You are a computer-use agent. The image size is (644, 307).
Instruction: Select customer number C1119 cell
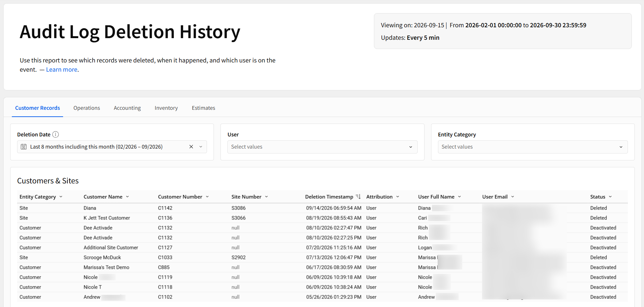pos(165,277)
